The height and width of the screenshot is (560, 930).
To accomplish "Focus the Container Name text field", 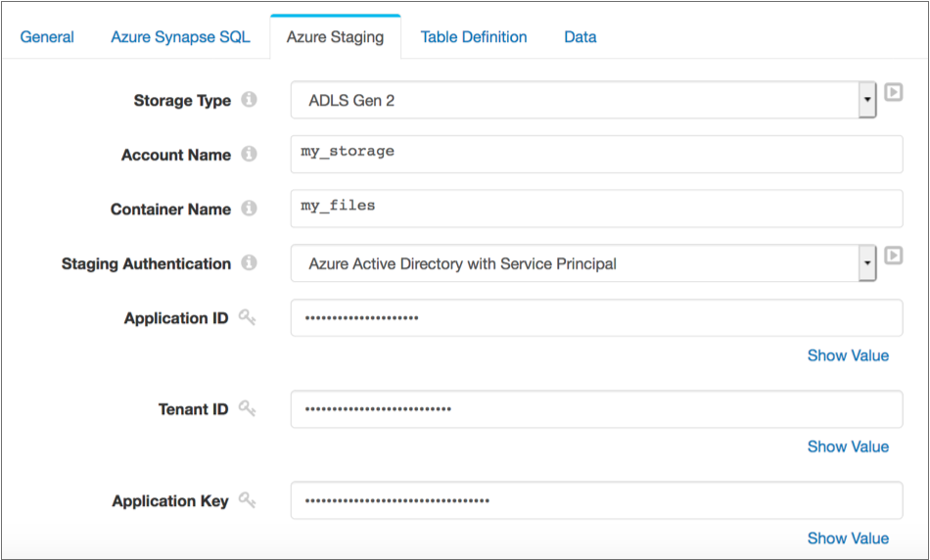I will [596, 208].
